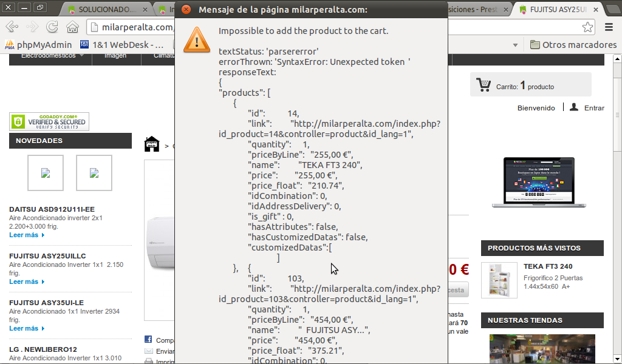Click Leer más under FUJITSU ASY25UILLC
Image resolution: width=622 pixels, height=364 pixels.
tap(27, 281)
